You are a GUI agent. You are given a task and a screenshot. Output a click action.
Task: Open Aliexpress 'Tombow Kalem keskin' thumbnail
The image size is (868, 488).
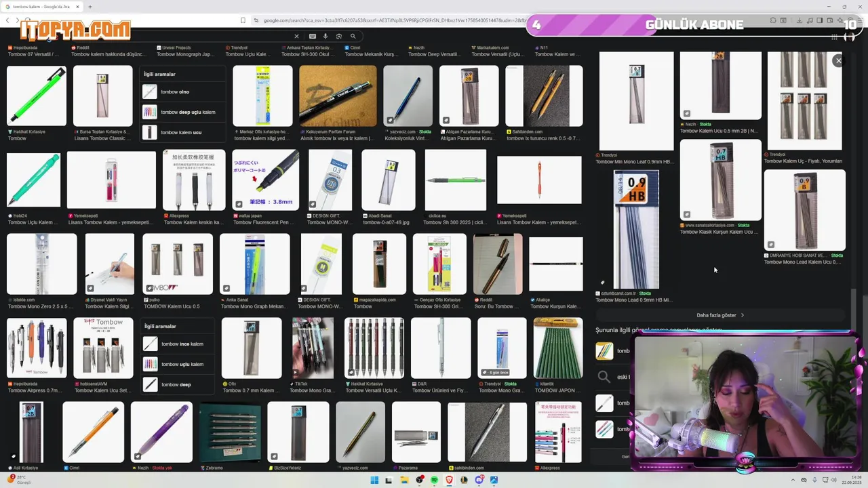(x=194, y=180)
